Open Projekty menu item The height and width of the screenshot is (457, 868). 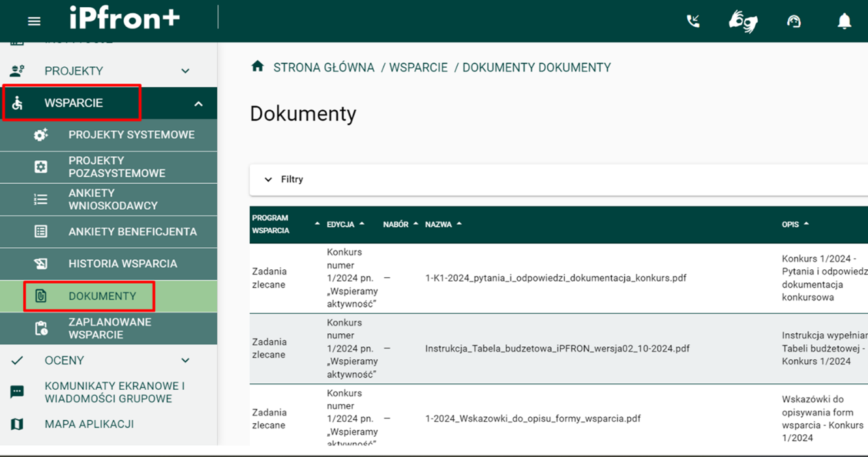point(108,71)
